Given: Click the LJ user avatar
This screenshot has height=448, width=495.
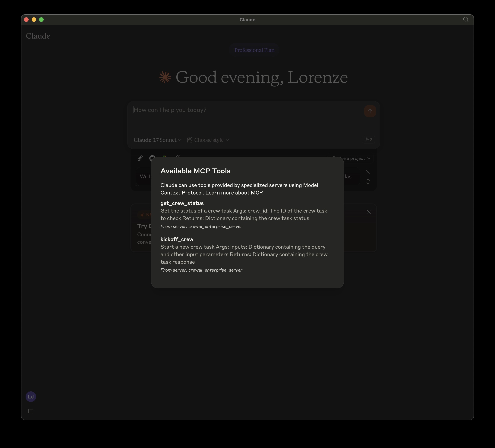Looking at the screenshot, I should coord(31,397).
